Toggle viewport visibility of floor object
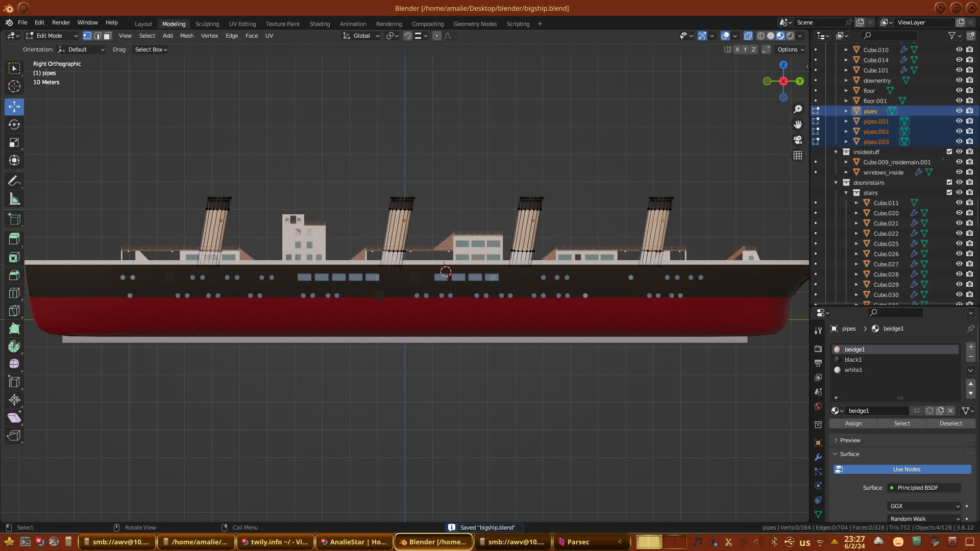Image resolution: width=980 pixels, height=551 pixels. tap(959, 91)
